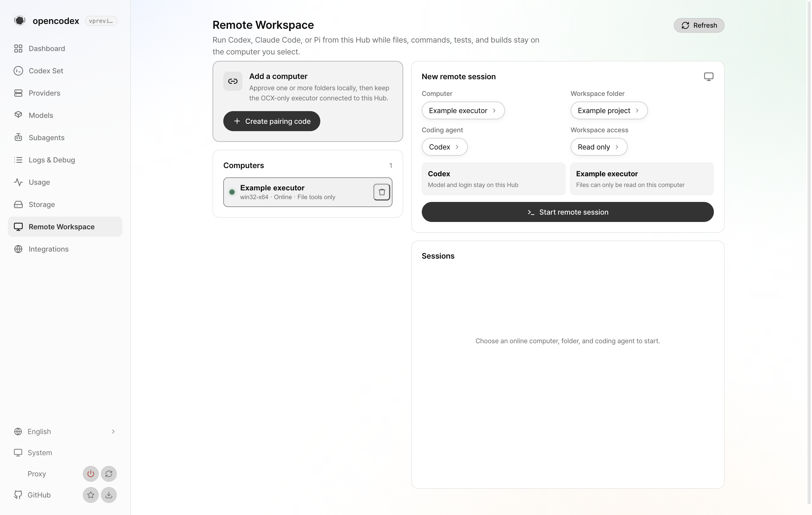Click the Logs & Debug list icon
Viewport: 812px width, 515px height.
18,160
